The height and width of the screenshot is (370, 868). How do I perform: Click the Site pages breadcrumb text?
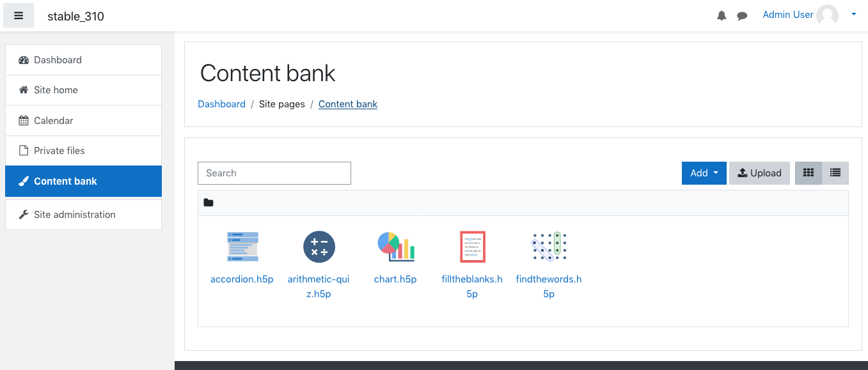(x=282, y=104)
